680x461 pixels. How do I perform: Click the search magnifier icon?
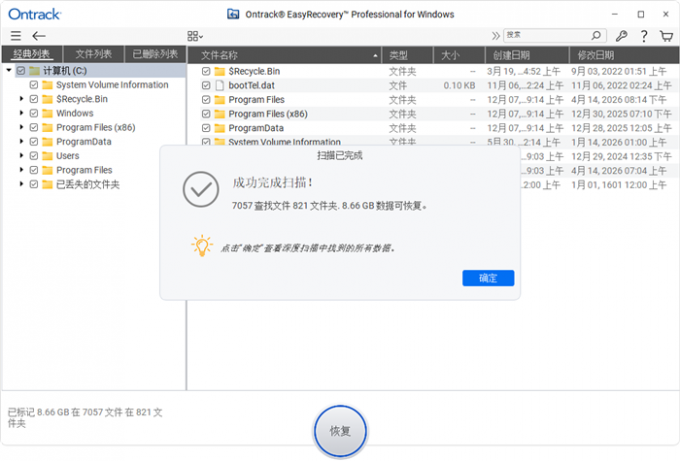[596, 35]
